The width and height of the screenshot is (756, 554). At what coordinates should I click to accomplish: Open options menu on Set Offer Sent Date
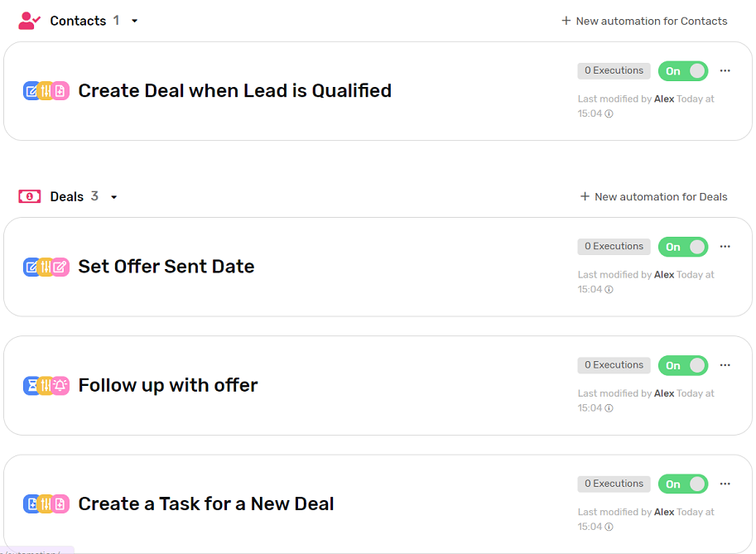pos(725,246)
